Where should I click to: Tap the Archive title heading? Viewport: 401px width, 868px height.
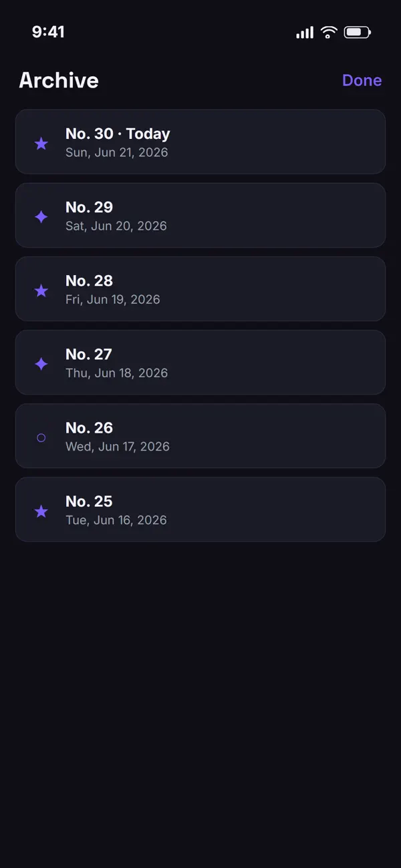pos(59,80)
